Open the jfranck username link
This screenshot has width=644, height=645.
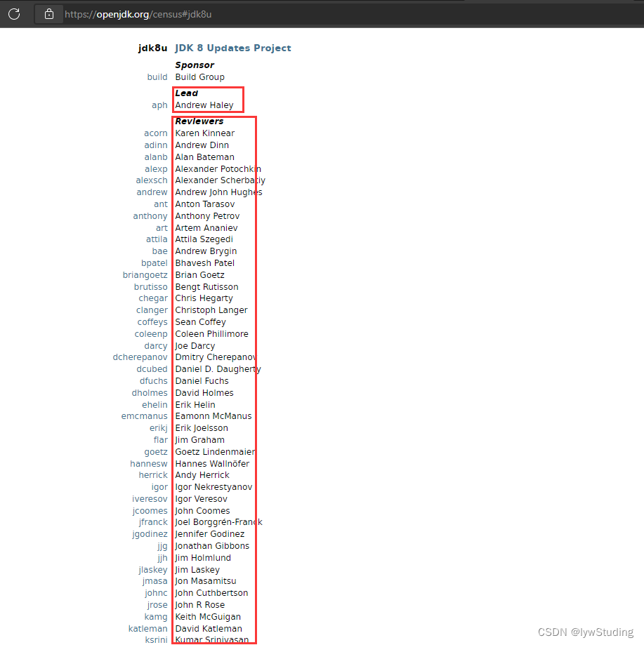153,522
